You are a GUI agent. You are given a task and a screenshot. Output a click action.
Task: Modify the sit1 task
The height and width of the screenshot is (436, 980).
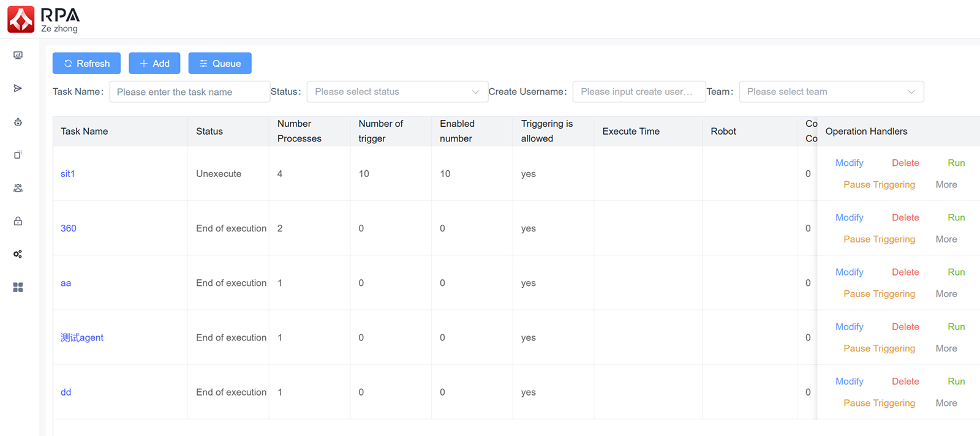tap(850, 163)
